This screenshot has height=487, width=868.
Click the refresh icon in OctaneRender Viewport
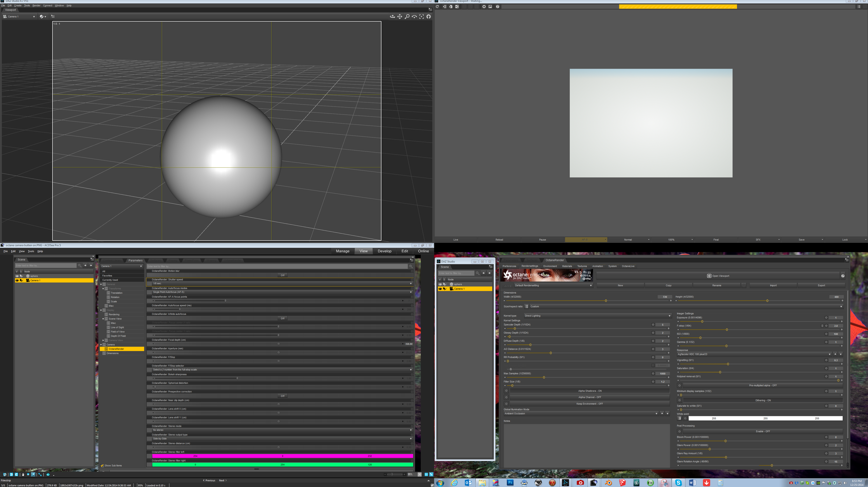click(437, 6)
